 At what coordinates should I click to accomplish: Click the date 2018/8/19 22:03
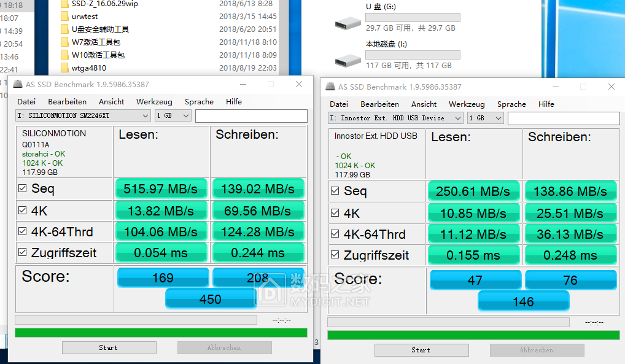248,68
